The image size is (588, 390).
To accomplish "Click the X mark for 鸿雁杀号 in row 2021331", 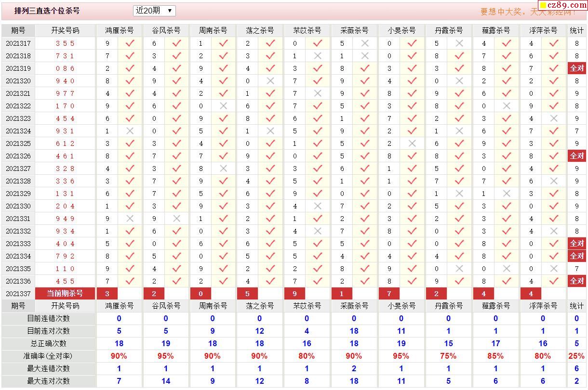I will (x=130, y=219).
